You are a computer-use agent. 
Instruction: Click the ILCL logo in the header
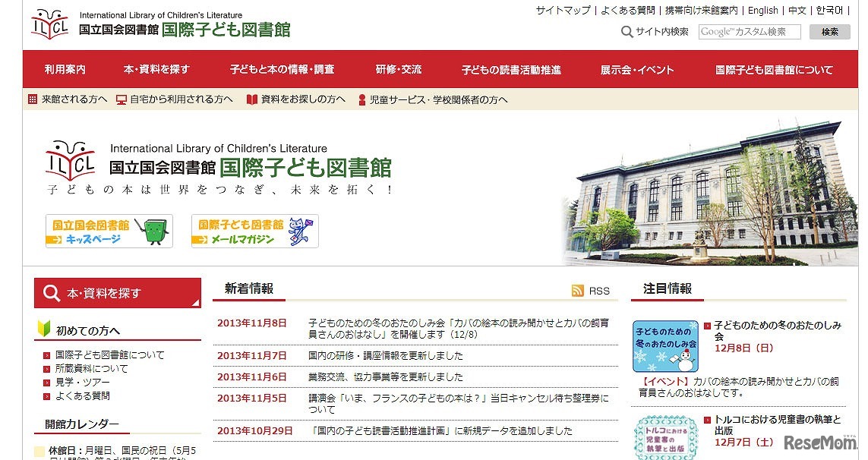[x=50, y=24]
